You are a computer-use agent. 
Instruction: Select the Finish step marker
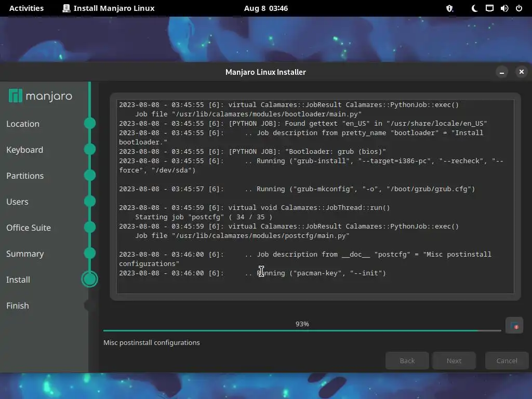click(90, 305)
